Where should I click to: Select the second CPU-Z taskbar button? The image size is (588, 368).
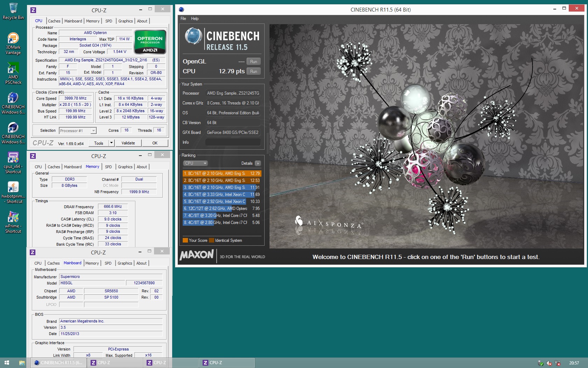[x=170, y=363]
